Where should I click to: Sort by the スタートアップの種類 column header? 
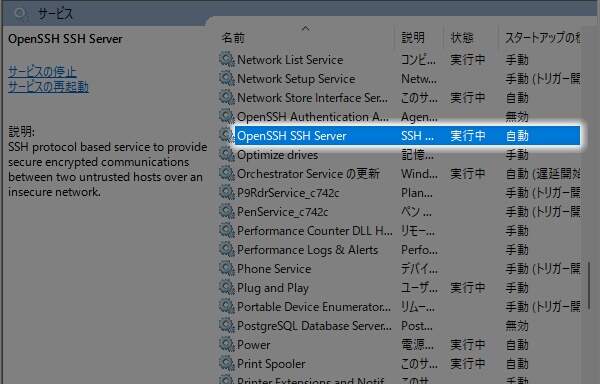[x=542, y=37]
